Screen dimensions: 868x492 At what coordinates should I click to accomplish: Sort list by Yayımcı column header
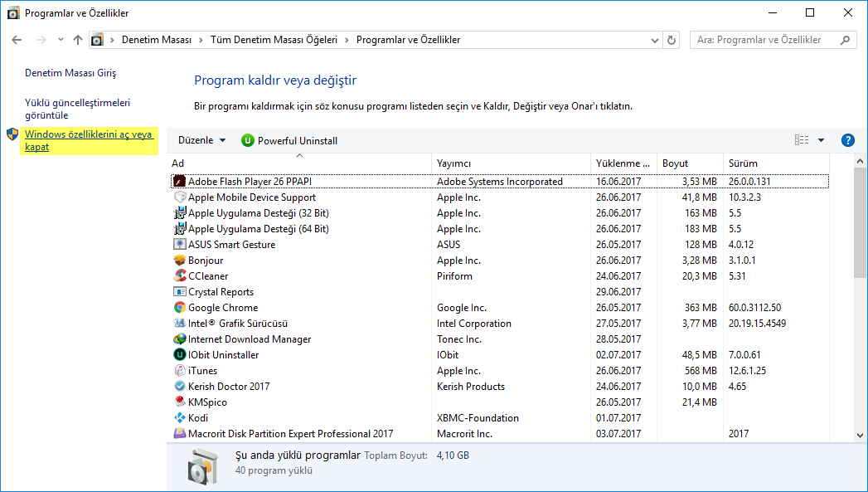pos(511,163)
